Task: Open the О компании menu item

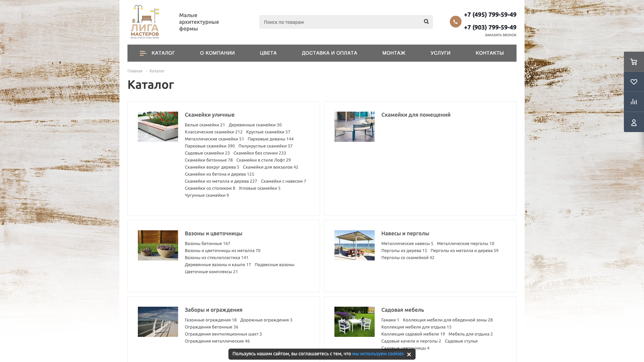Action: tap(217, 53)
